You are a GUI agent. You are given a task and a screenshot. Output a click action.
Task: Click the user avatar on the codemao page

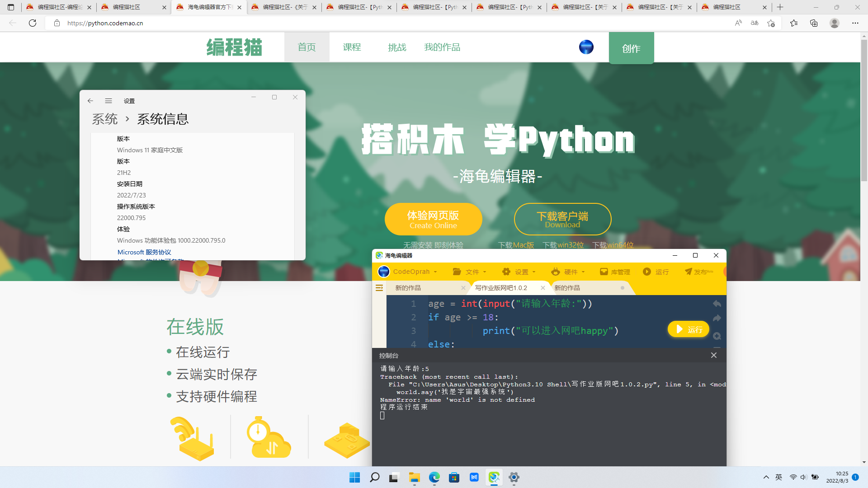[x=586, y=47]
